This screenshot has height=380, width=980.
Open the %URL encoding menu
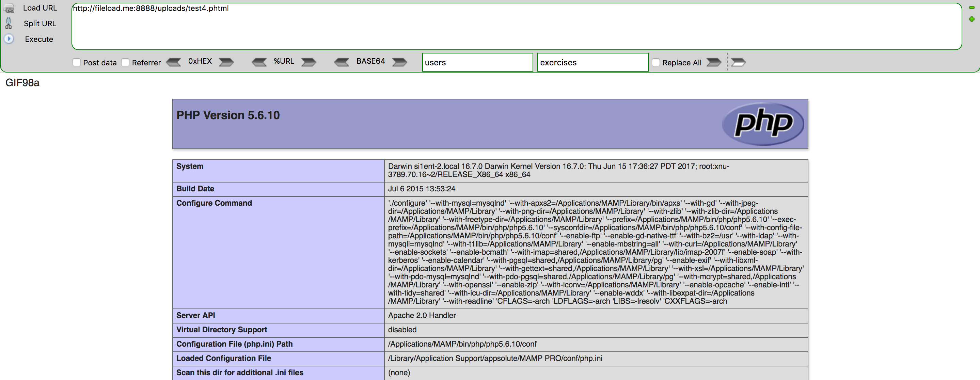pyautogui.click(x=284, y=61)
